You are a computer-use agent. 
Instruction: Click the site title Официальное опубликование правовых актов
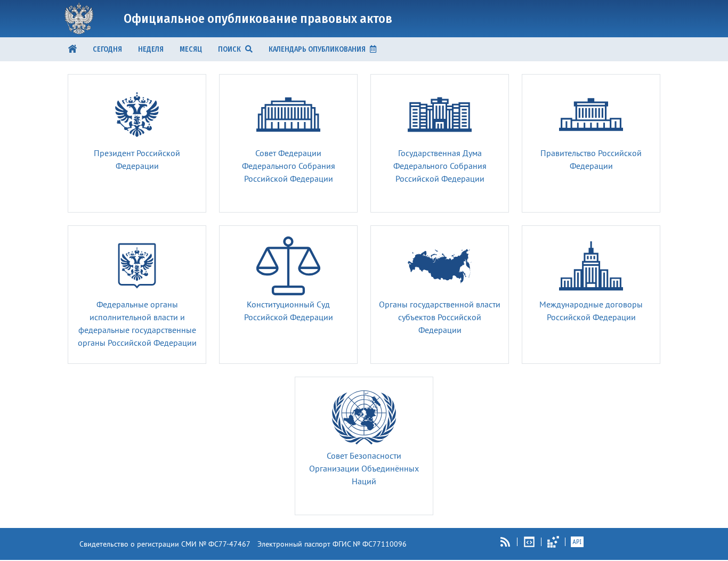tap(258, 19)
